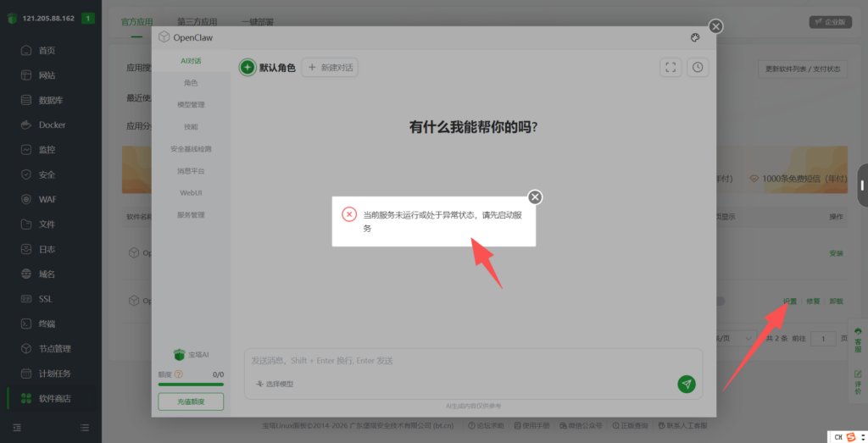The height and width of the screenshot is (443, 868).
Task: Click the 微信公众号 footer link
Action: 581,425
